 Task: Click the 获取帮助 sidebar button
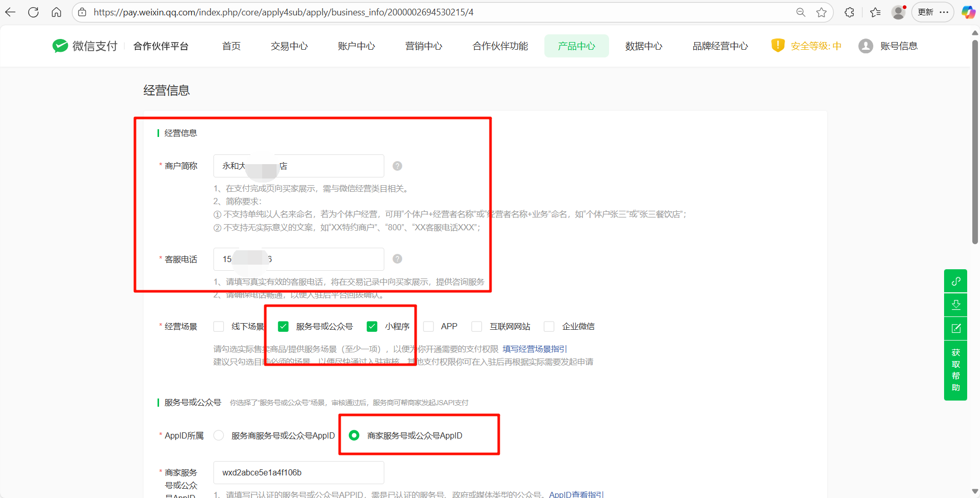(955, 370)
